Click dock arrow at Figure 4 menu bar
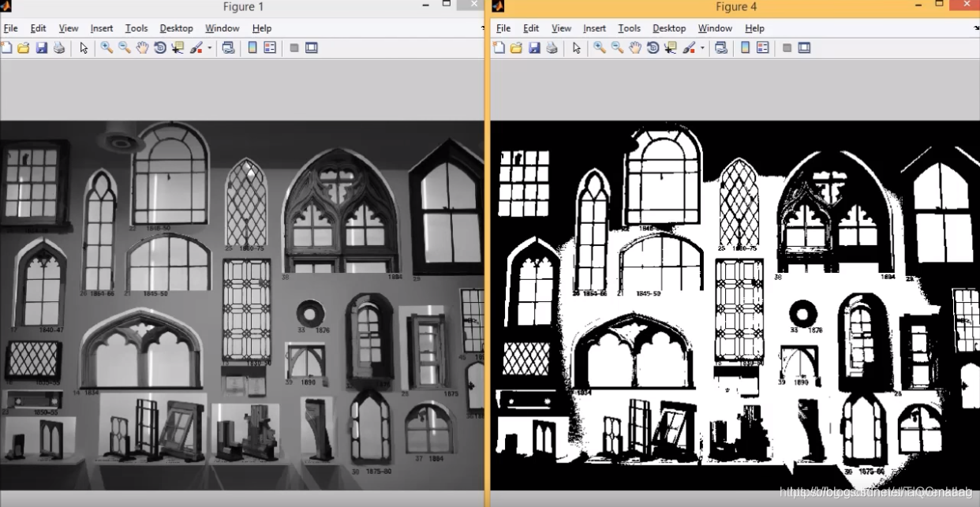The width and height of the screenshot is (980, 507). tap(976, 28)
